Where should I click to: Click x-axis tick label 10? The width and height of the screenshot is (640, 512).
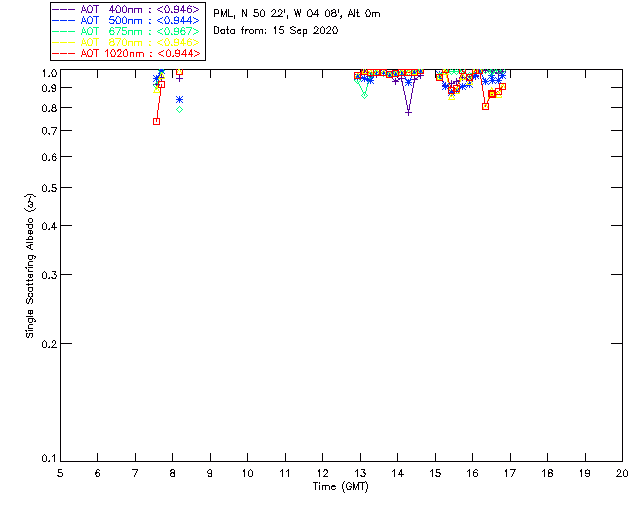click(247, 473)
